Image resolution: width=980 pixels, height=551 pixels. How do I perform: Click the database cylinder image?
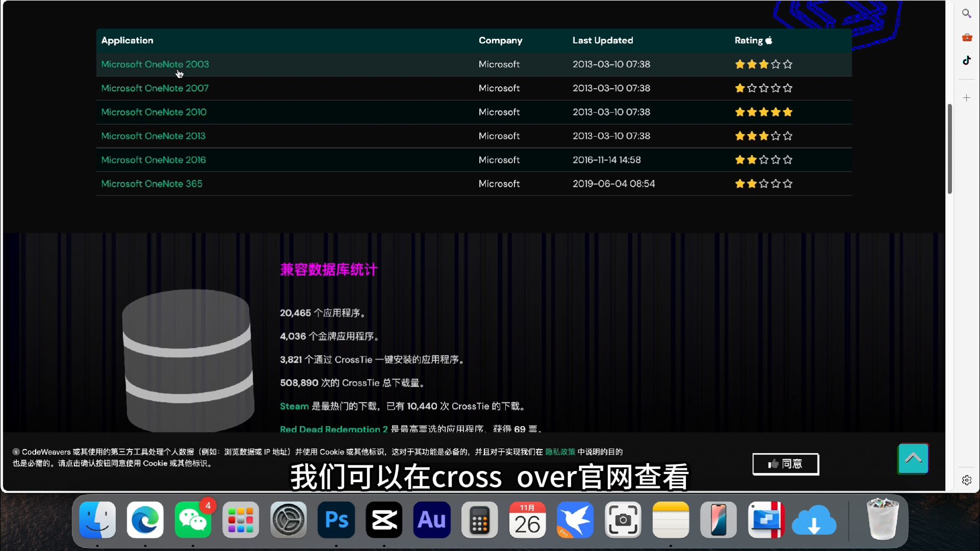click(x=188, y=360)
